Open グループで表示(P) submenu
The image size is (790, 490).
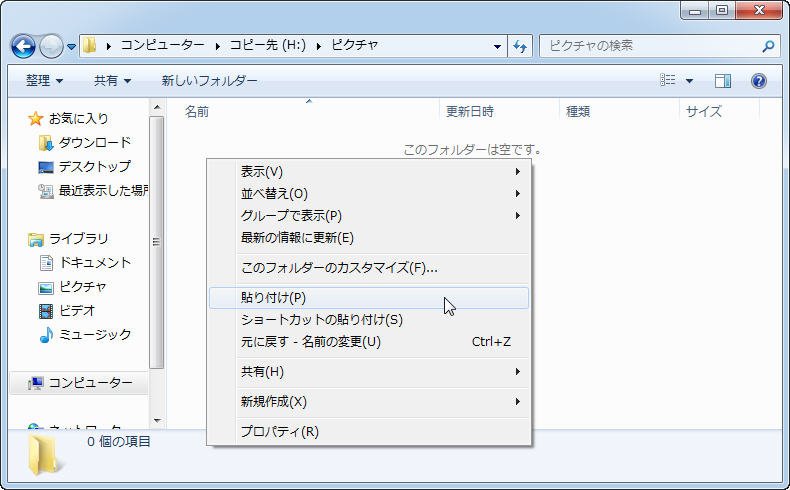pos(369,216)
